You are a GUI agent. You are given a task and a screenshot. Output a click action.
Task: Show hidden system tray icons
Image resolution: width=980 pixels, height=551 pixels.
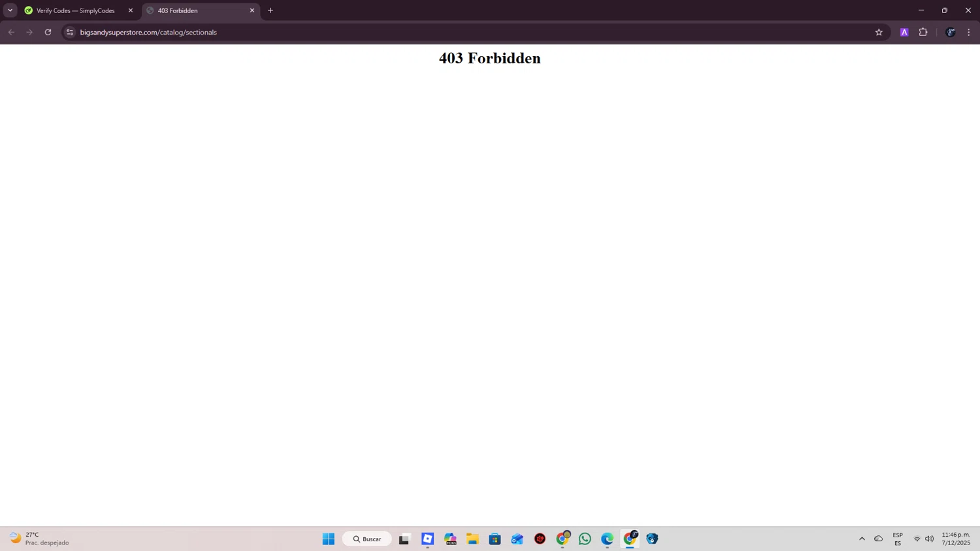(x=862, y=539)
